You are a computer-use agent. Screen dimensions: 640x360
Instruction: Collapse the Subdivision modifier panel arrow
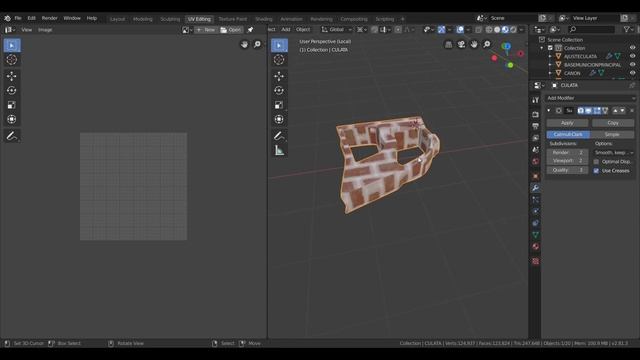[x=549, y=111]
